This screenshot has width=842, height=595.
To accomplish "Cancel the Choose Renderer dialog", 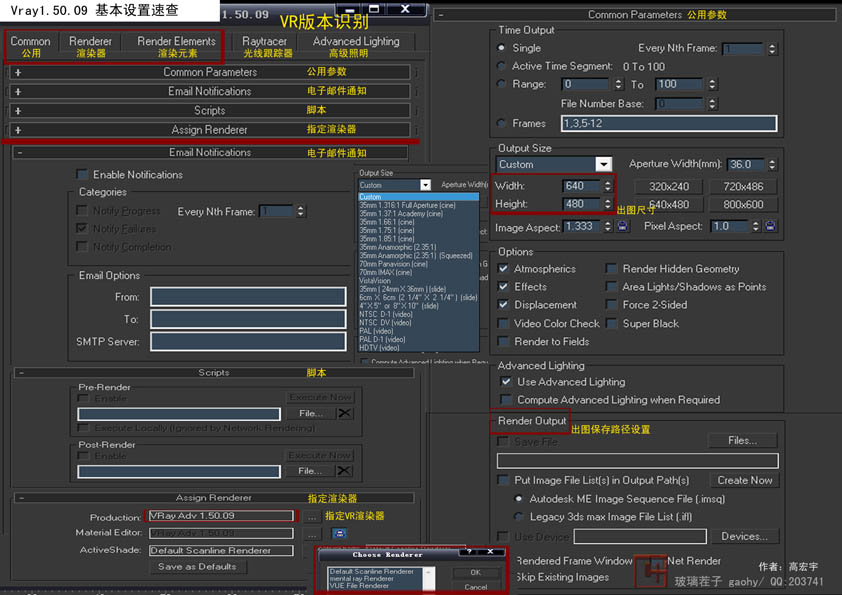I will click(475, 587).
